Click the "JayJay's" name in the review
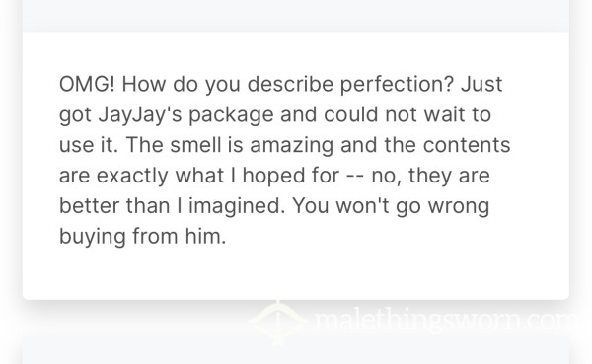This screenshot has width=592, height=364. click(x=140, y=115)
